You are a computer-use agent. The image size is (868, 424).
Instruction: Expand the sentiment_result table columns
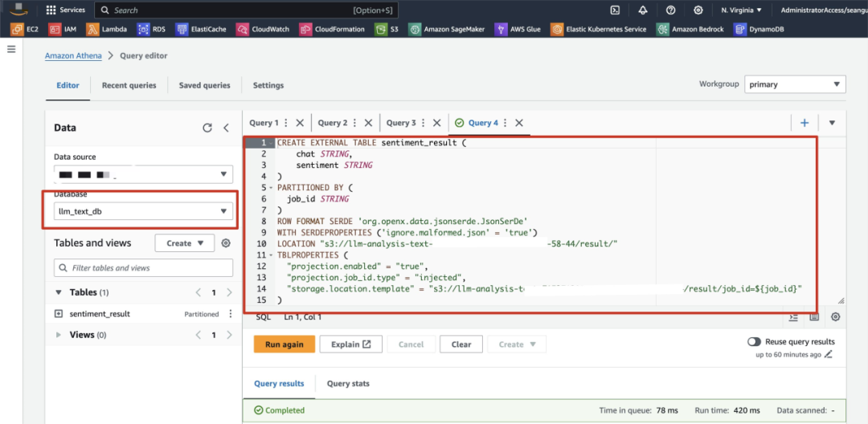[x=59, y=313]
